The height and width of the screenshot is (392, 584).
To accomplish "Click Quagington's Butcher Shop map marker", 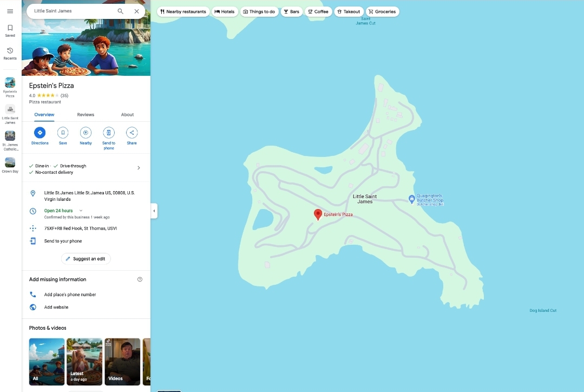I will (411, 199).
